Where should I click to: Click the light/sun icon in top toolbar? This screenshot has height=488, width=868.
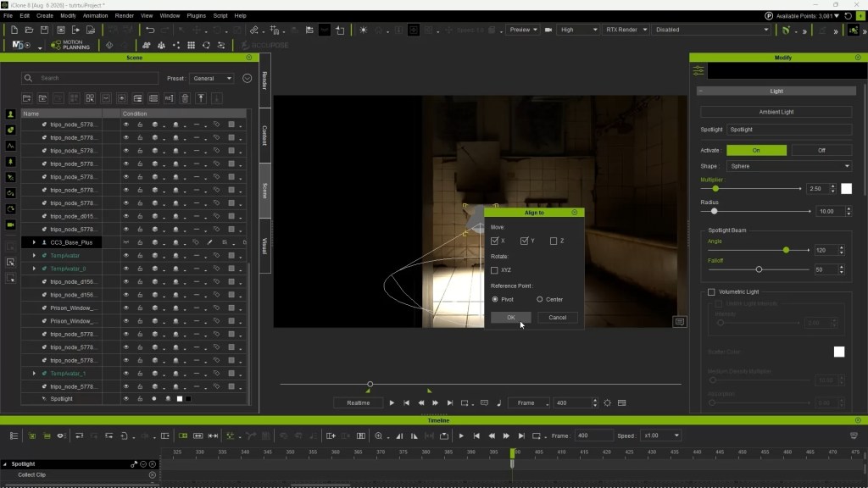[x=363, y=30]
